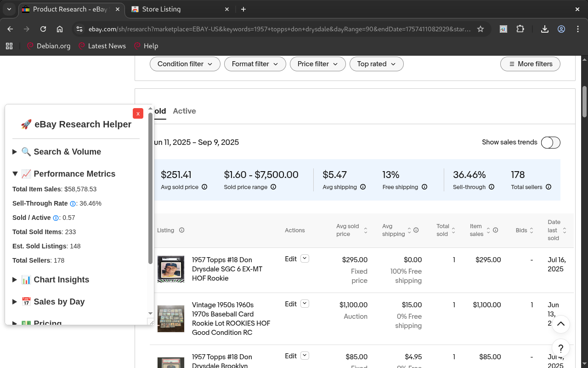Click info icon next to Sold / Active
The height and width of the screenshot is (368, 588).
[56, 218]
